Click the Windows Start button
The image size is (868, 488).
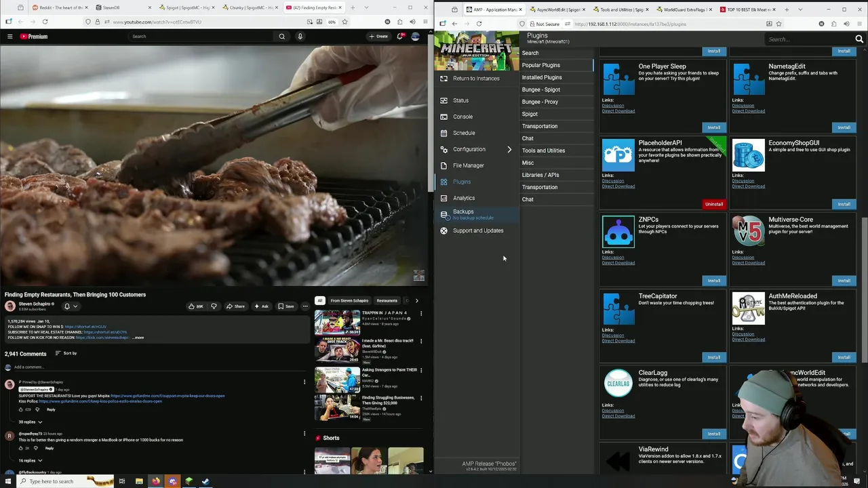point(8,481)
